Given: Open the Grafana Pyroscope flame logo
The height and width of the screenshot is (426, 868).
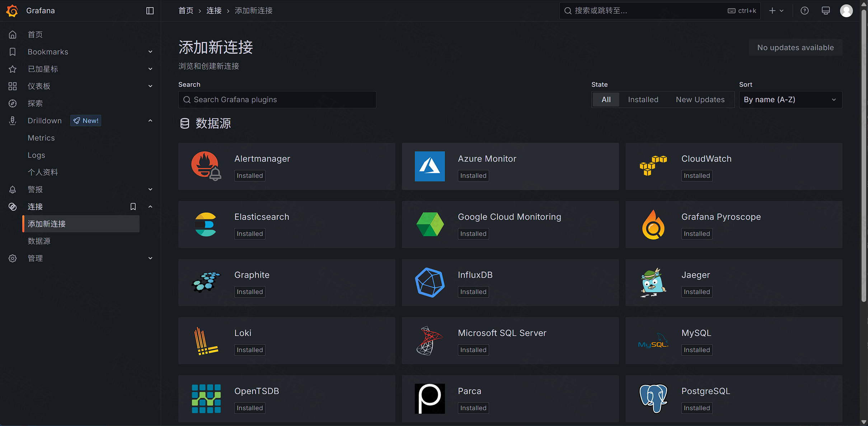Looking at the screenshot, I should coord(653,224).
